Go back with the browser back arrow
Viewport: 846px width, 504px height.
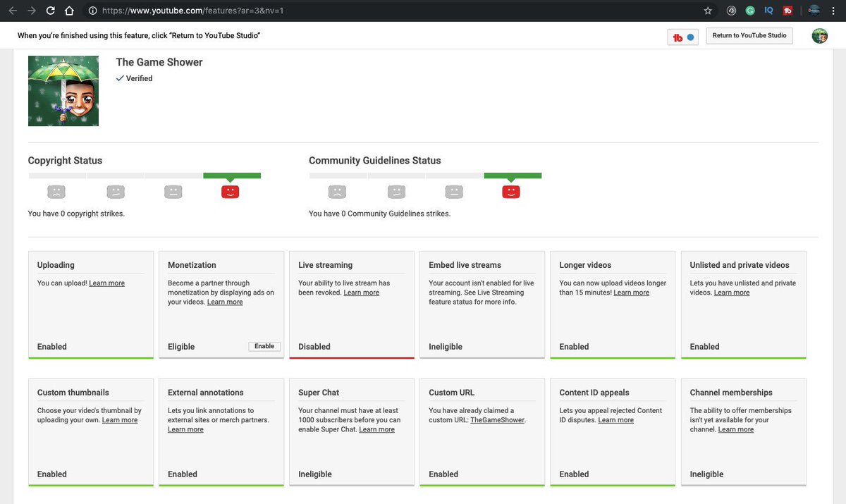click(x=12, y=11)
